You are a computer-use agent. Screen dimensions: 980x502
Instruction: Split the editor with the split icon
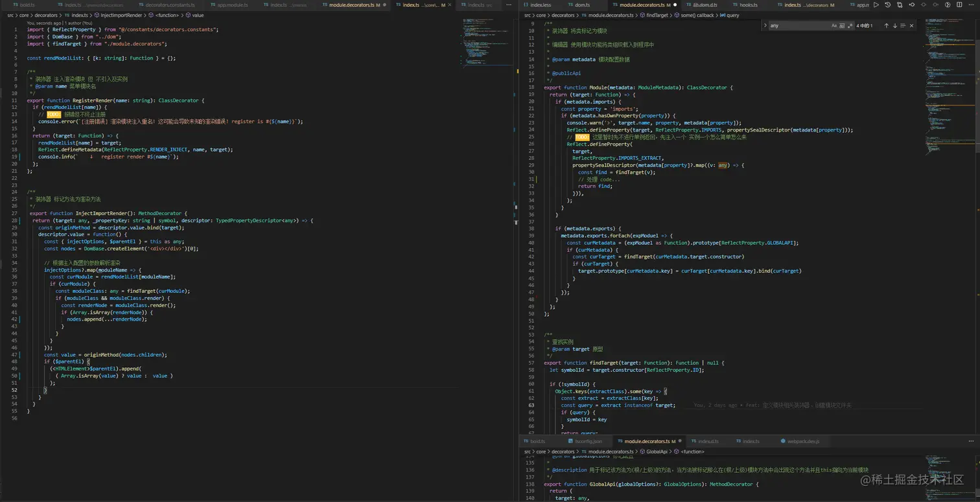coord(959,5)
